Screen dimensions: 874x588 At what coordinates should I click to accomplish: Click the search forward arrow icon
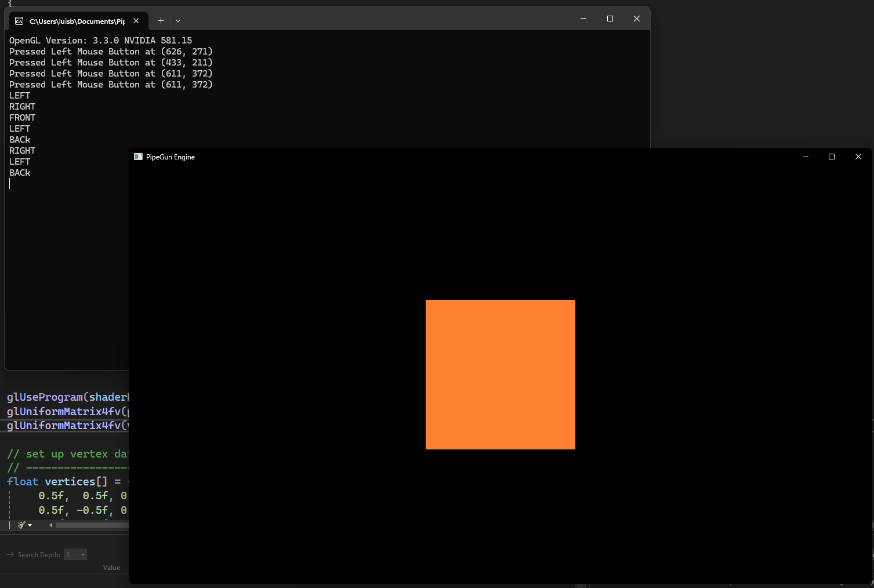[10, 555]
